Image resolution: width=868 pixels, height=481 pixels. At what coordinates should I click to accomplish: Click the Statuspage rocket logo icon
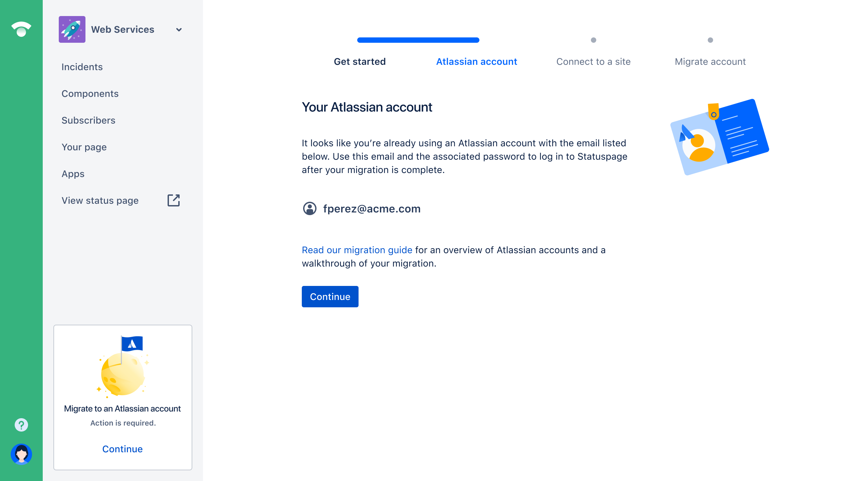[x=71, y=29]
